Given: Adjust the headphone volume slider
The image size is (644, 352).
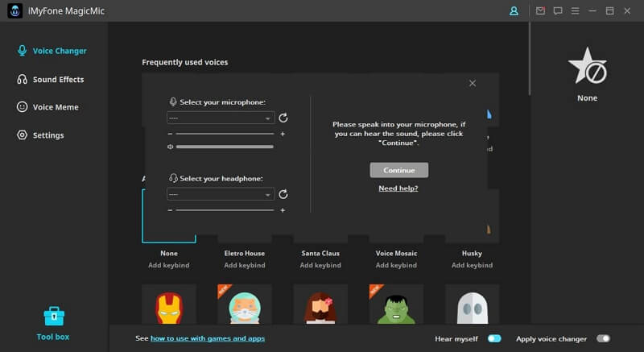Looking at the screenshot, I should click(225, 210).
